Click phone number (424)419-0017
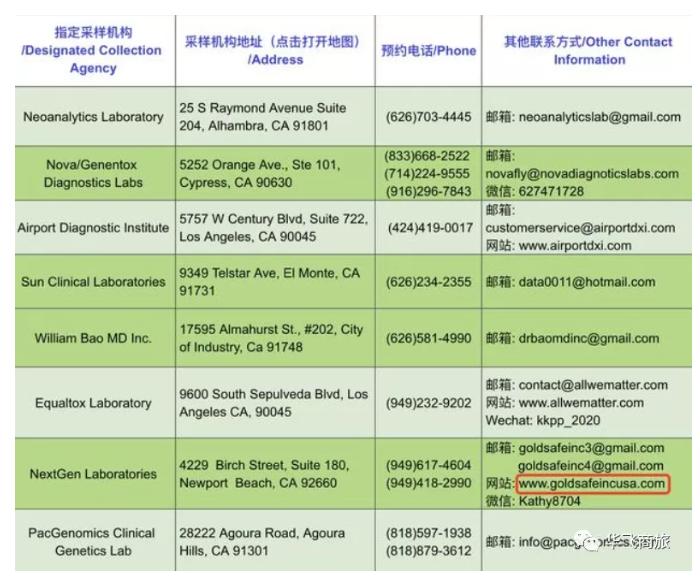Image resolution: width=694 pixels, height=579 pixels. [x=430, y=228]
